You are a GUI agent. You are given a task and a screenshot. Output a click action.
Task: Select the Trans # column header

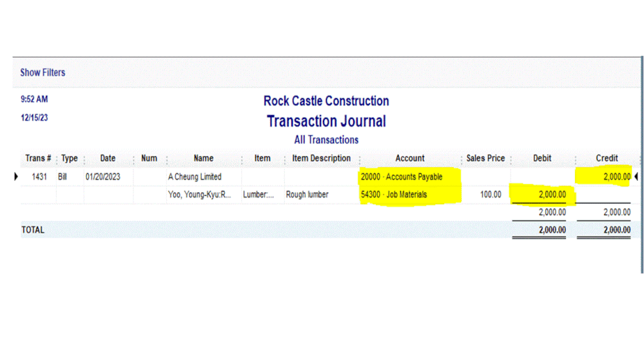click(38, 158)
